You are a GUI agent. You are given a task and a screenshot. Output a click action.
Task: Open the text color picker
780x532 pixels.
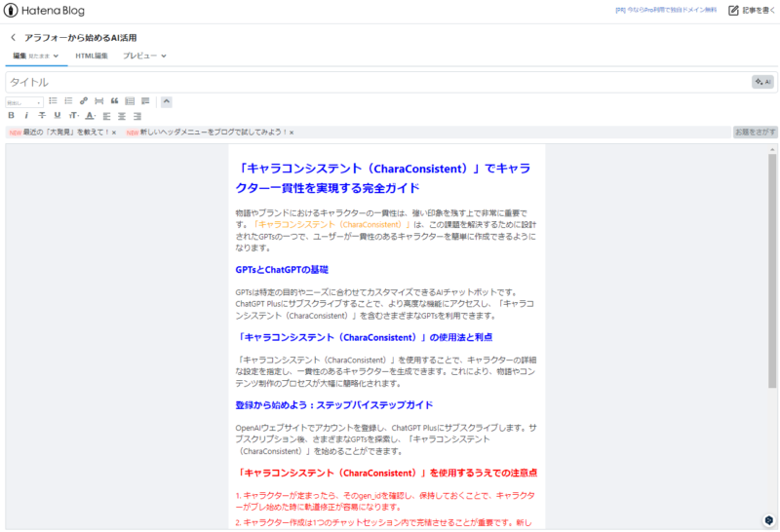[90, 115]
